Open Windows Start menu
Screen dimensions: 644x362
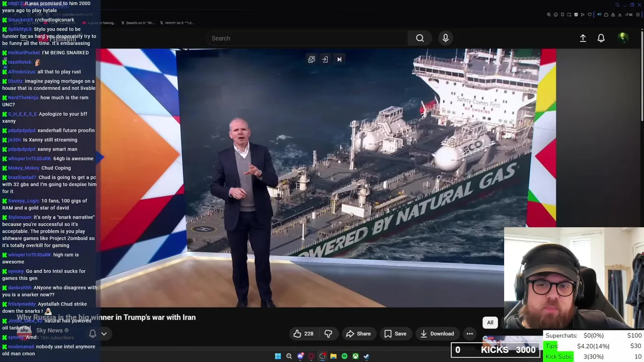coord(278,356)
